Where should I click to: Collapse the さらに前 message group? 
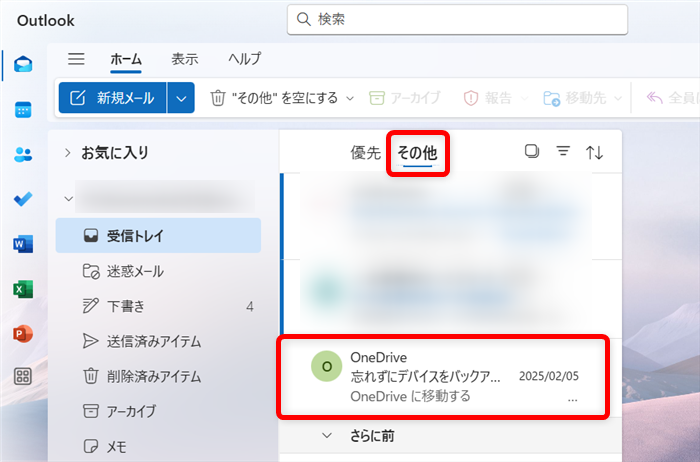[x=326, y=436]
